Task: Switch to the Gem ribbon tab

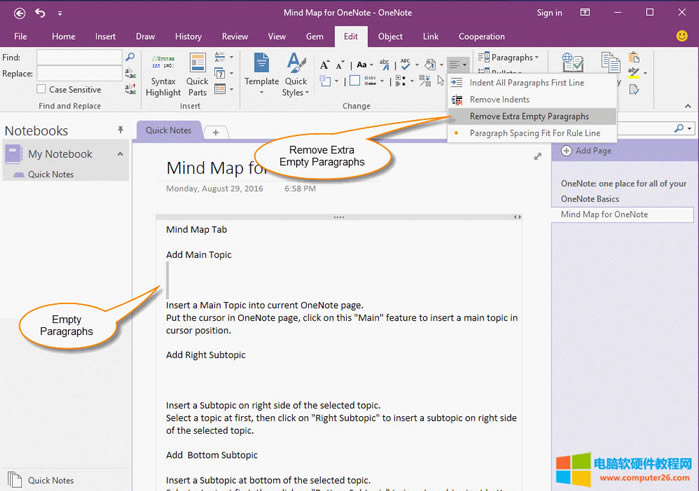Action: click(315, 36)
